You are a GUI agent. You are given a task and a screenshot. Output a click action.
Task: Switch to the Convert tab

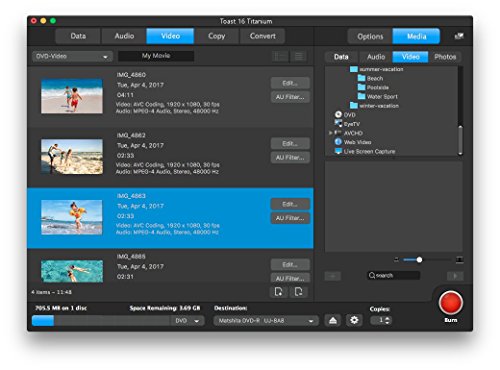(263, 36)
